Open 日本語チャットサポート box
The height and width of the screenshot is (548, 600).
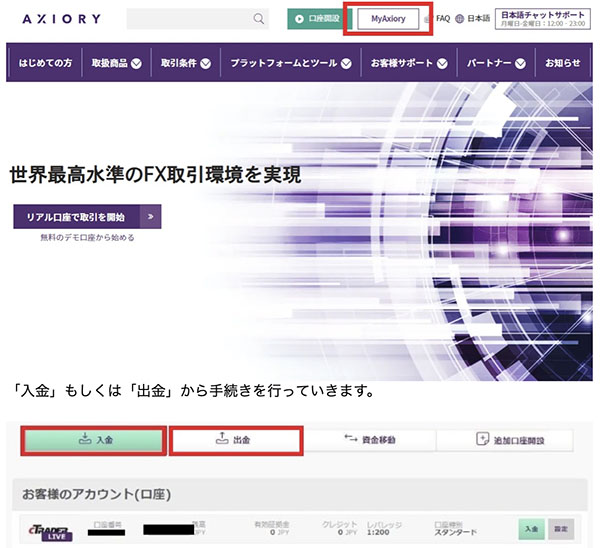(543, 19)
